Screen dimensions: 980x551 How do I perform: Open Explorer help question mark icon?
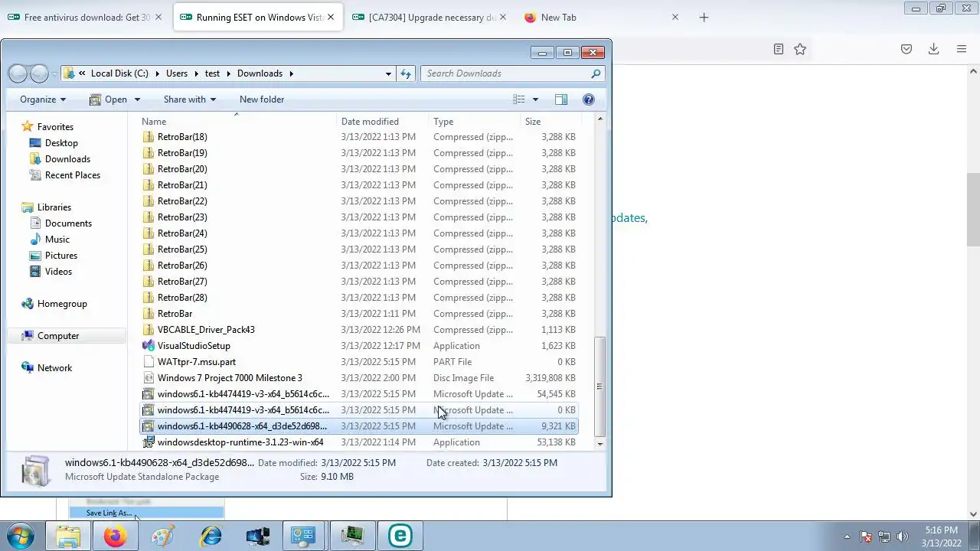588,99
